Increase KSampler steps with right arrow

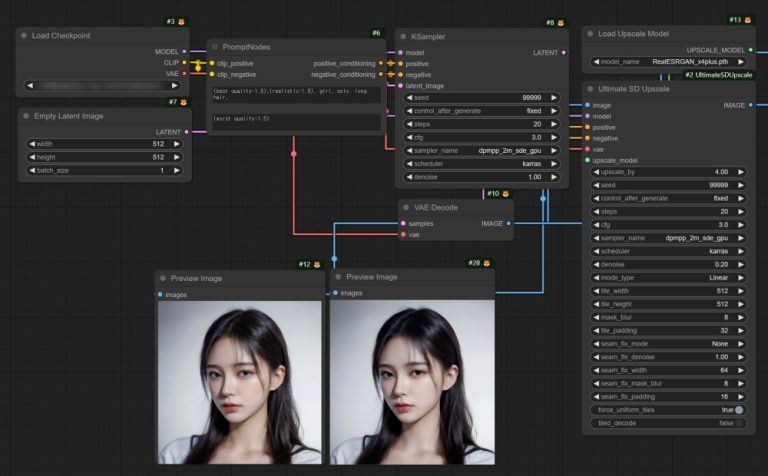pyautogui.click(x=553, y=124)
